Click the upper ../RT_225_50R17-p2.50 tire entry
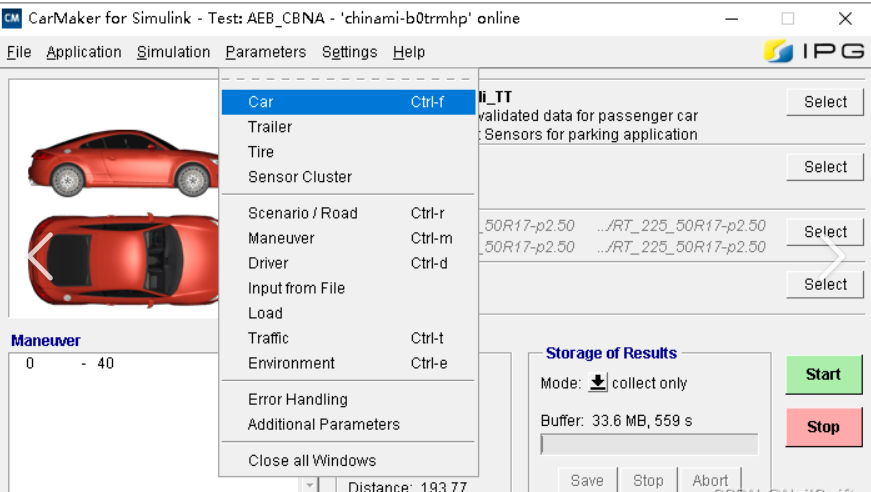871x492 pixels. click(x=681, y=225)
